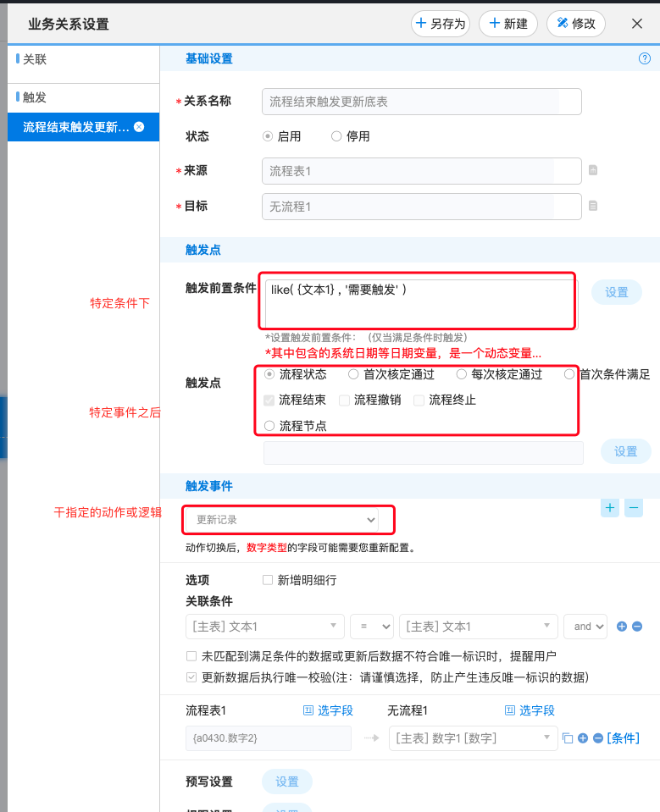This screenshot has height=812, width=660.
Task: Open the left [主表] 文本1 condition dropdown
Action: click(x=264, y=627)
